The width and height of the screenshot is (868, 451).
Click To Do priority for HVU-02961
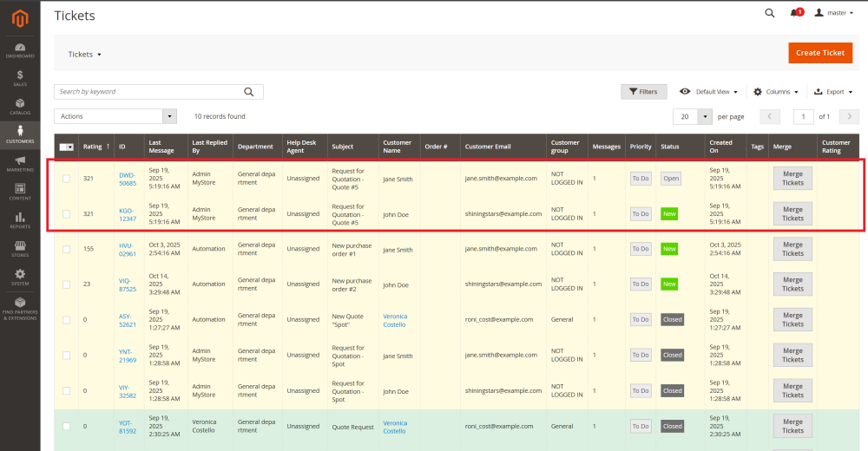(x=641, y=249)
